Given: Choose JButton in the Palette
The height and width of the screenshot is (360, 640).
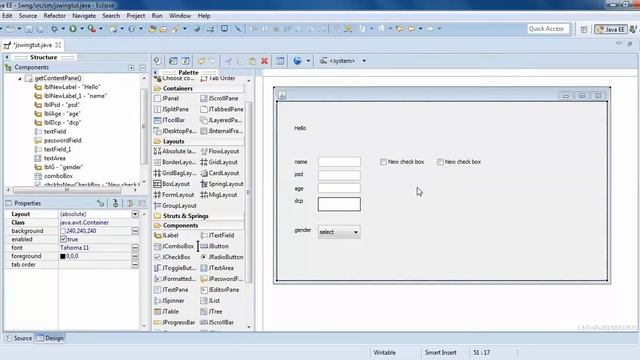Looking at the screenshot, I should point(214,247).
